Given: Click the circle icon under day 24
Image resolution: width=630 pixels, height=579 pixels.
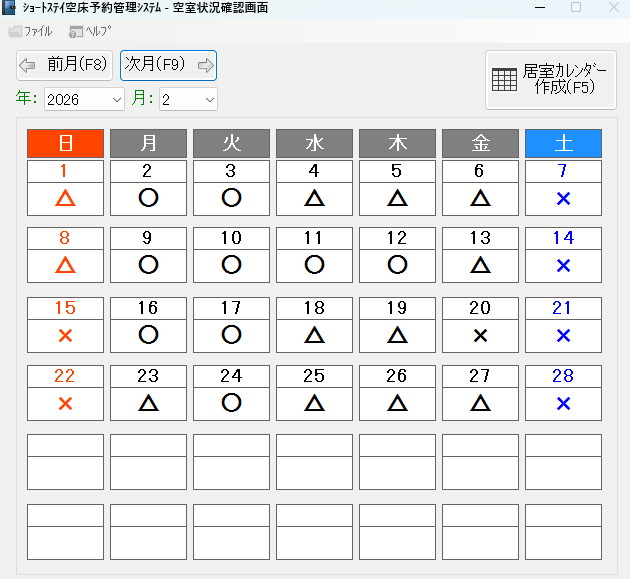Looking at the screenshot, I should click(x=231, y=403).
